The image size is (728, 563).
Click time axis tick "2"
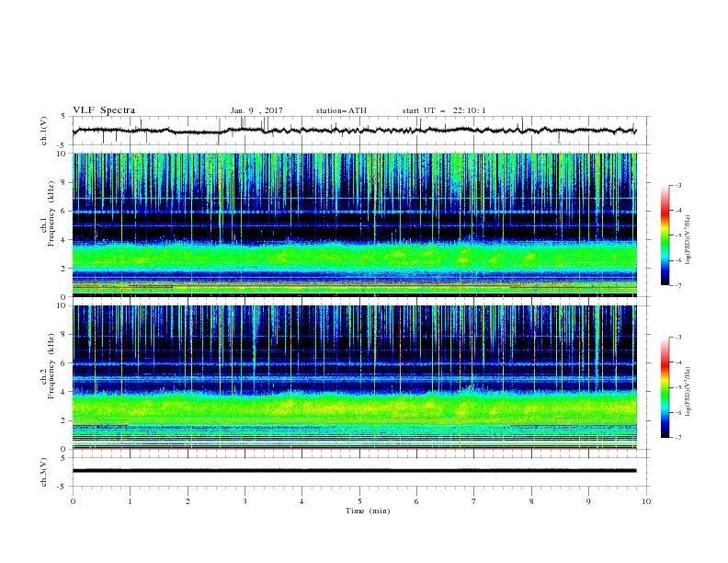pos(188,501)
